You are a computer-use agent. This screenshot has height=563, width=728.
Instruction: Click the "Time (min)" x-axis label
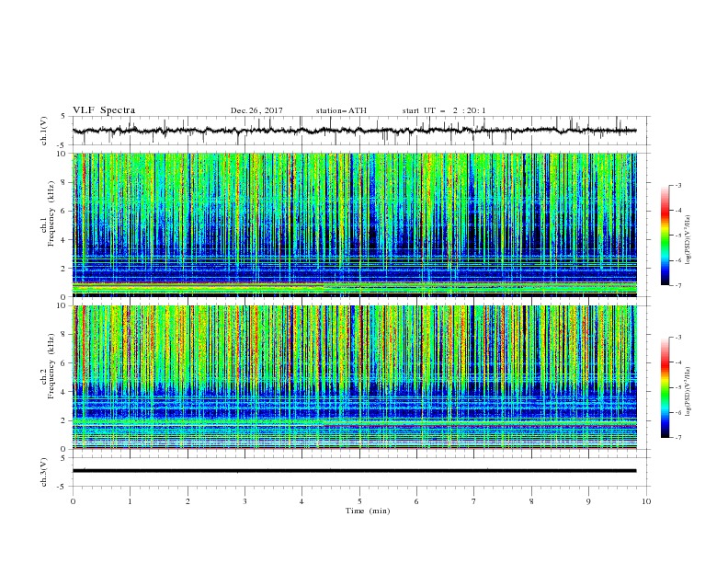tap(368, 511)
